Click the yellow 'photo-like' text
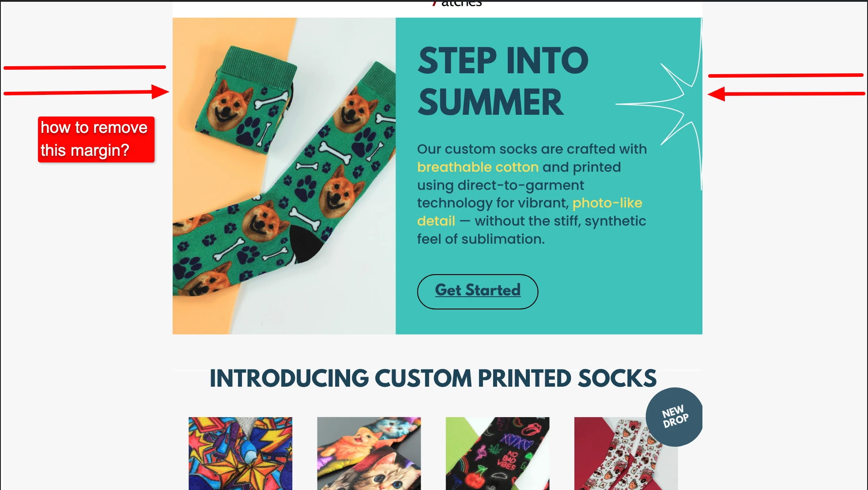This screenshot has height=490, width=868. pos(607,203)
